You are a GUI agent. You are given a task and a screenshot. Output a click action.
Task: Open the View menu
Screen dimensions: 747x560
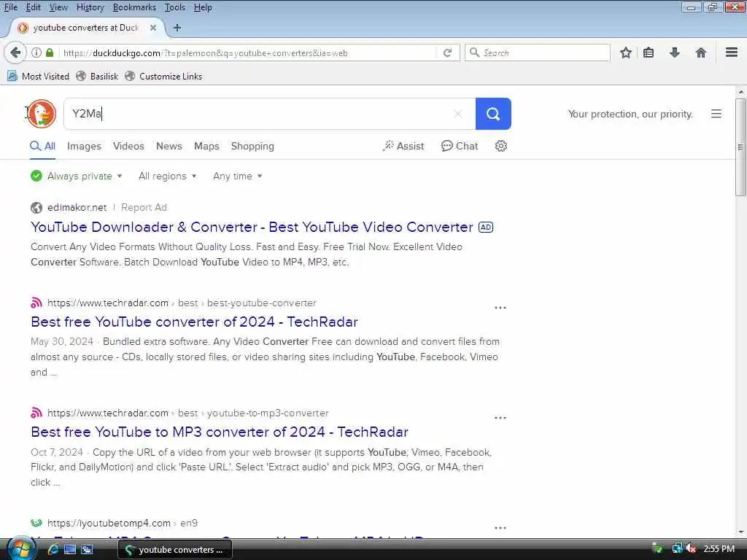coord(58,7)
